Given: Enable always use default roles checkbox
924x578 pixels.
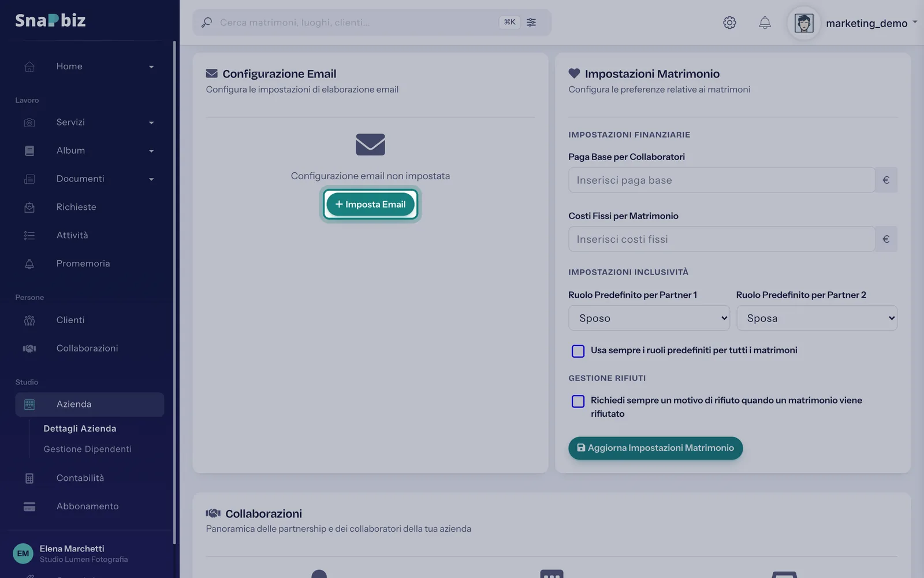Looking at the screenshot, I should point(578,351).
